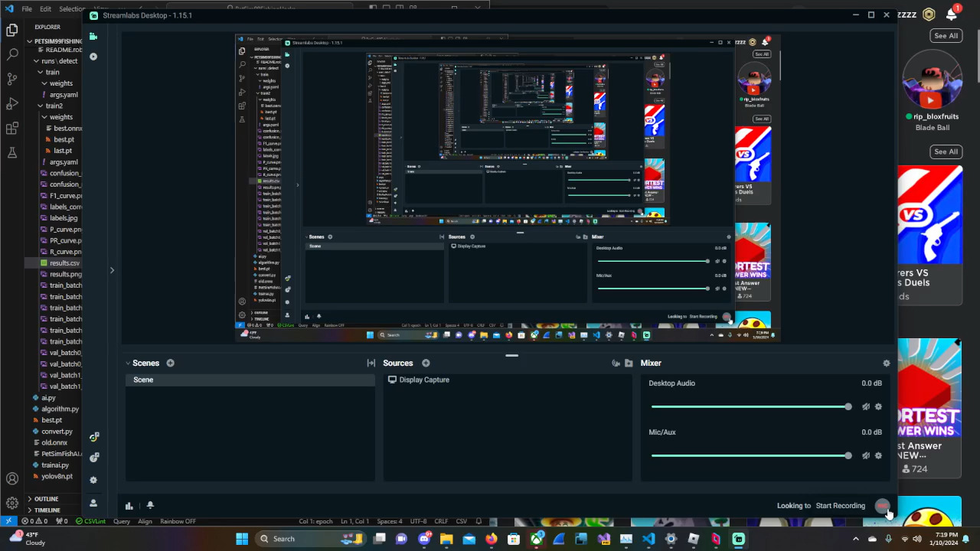Add a new scene with plus icon

[x=170, y=364]
